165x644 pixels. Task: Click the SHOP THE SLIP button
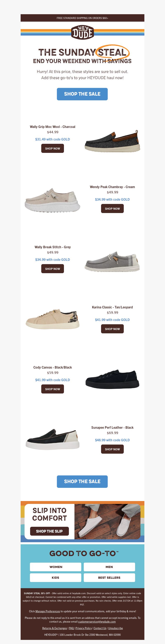click(x=49, y=531)
